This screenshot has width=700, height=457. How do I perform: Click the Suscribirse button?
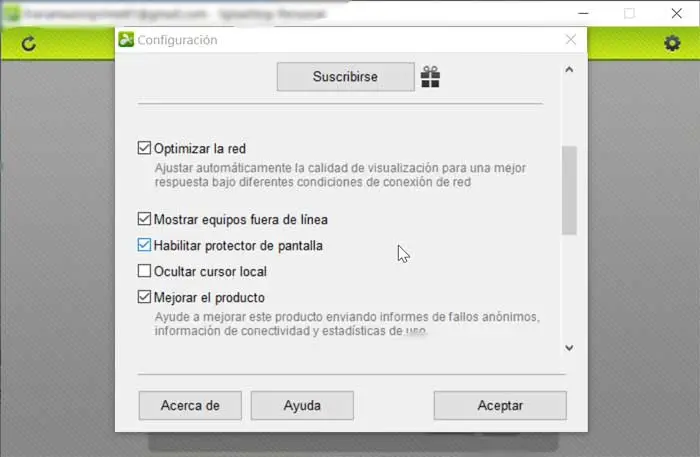coord(346,77)
